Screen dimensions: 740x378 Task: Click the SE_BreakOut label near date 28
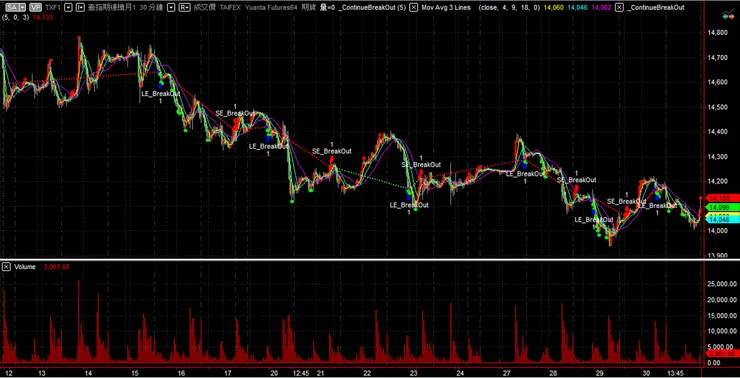[x=576, y=180]
